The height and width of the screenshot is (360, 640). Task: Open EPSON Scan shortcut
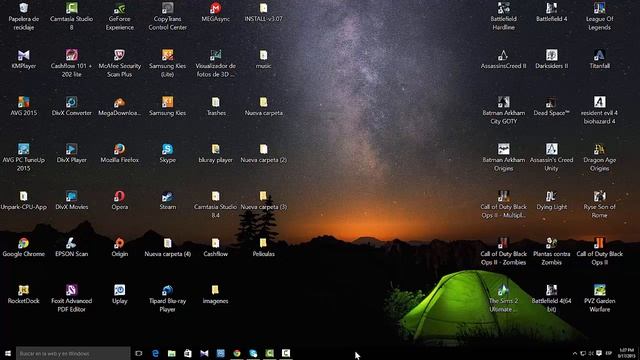[71, 247]
